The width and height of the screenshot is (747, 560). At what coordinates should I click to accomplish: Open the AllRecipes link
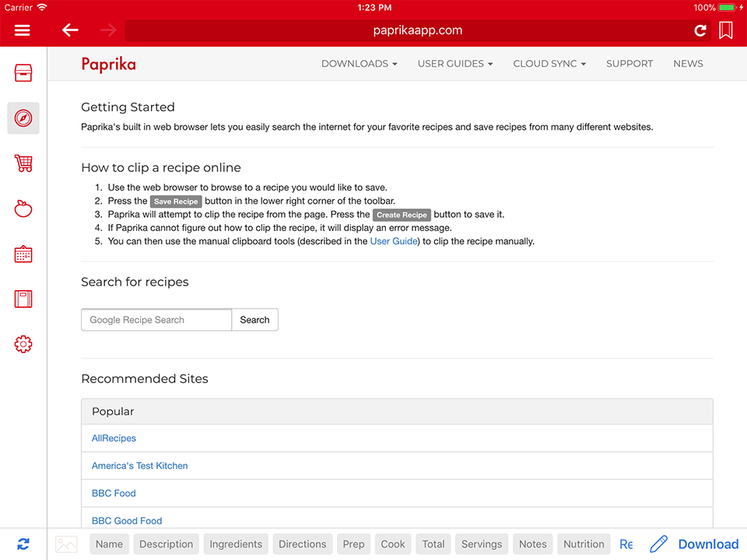coord(114,438)
